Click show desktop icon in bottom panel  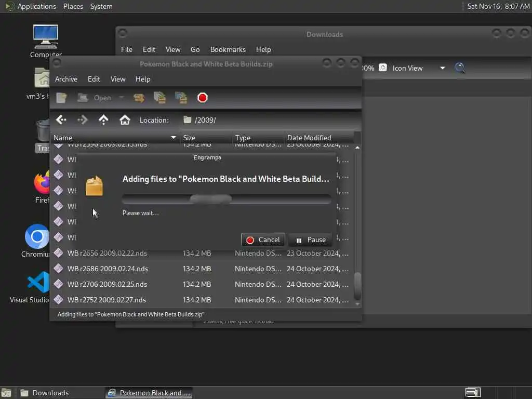pos(6,393)
